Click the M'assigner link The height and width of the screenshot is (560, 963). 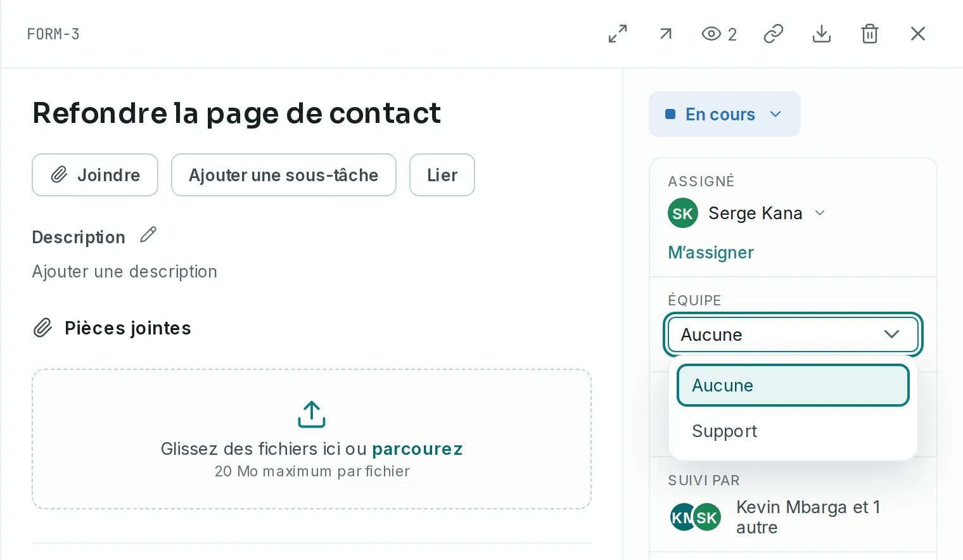(x=711, y=252)
